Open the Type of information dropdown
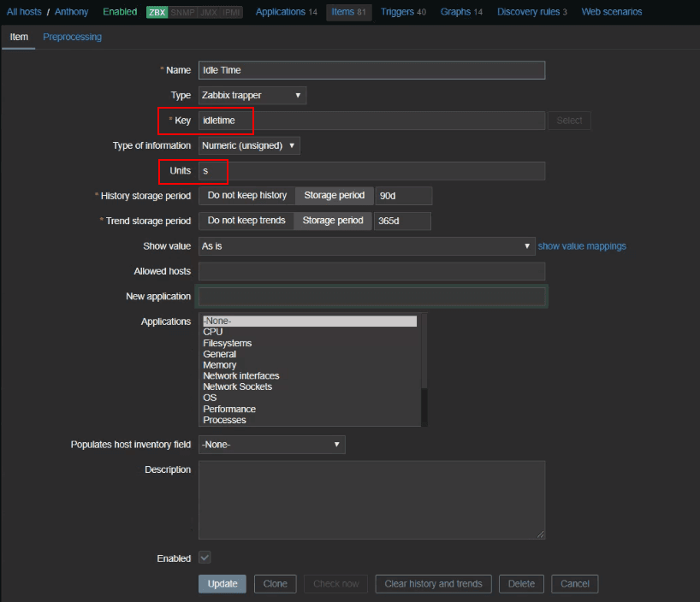The image size is (700, 602). coord(249,145)
